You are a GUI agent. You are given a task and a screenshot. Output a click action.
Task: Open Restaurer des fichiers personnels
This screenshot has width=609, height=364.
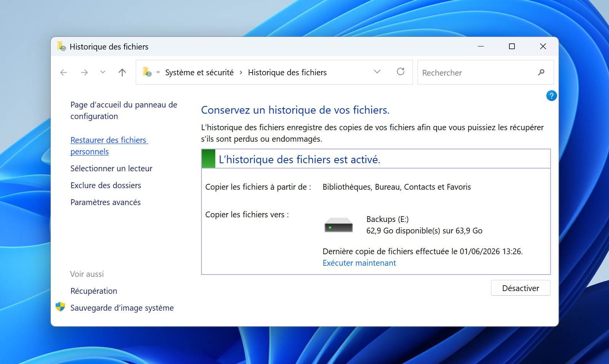pyautogui.click(x=109, y=146)
